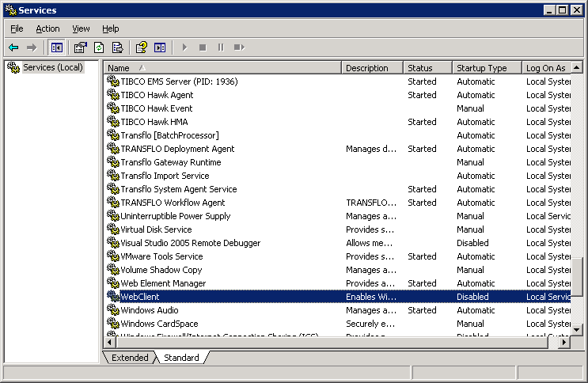
Task: Click the TRANSFLO Workflow Agent service icon
Action: pos(113,203)
